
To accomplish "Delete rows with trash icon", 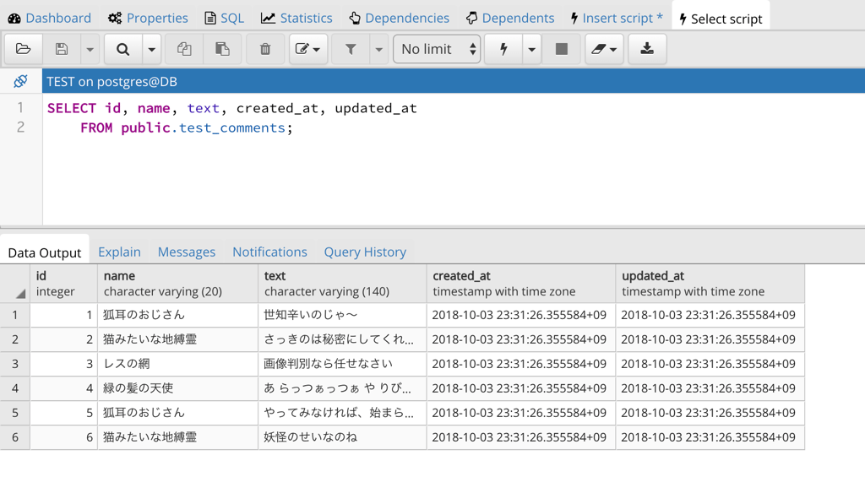I will click(264, 49).
